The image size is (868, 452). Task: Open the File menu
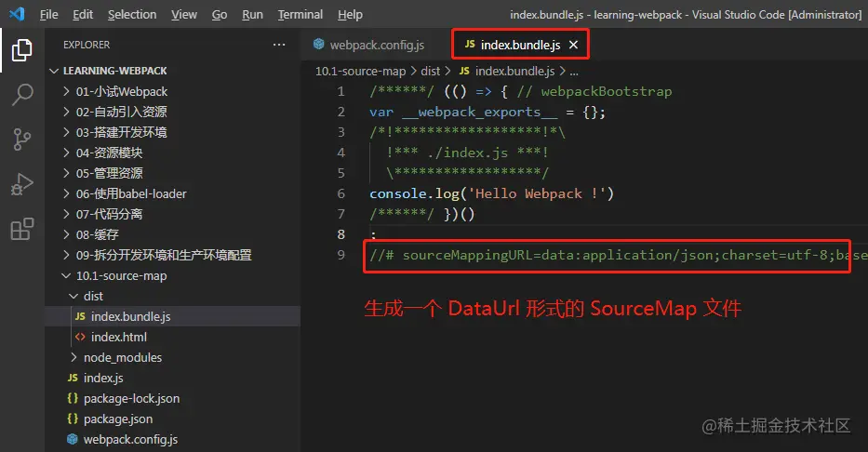[x=48, y=14]
